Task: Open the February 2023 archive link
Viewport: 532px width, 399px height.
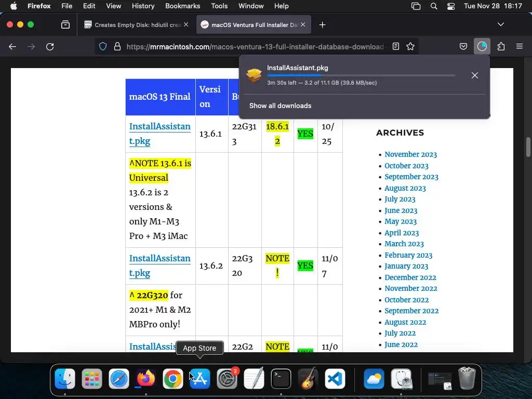Action: pos(408,255)
